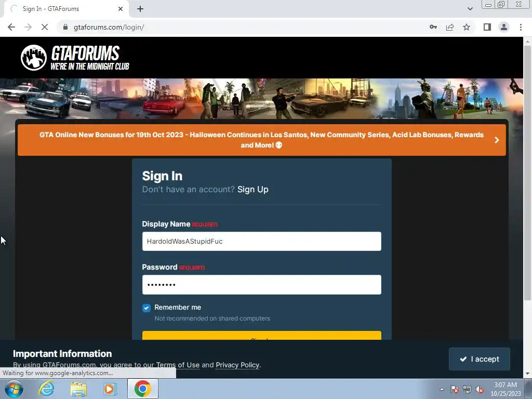Click the muted volume tray icon
Viewport: 532px width, 399px height.
point(480,389)
